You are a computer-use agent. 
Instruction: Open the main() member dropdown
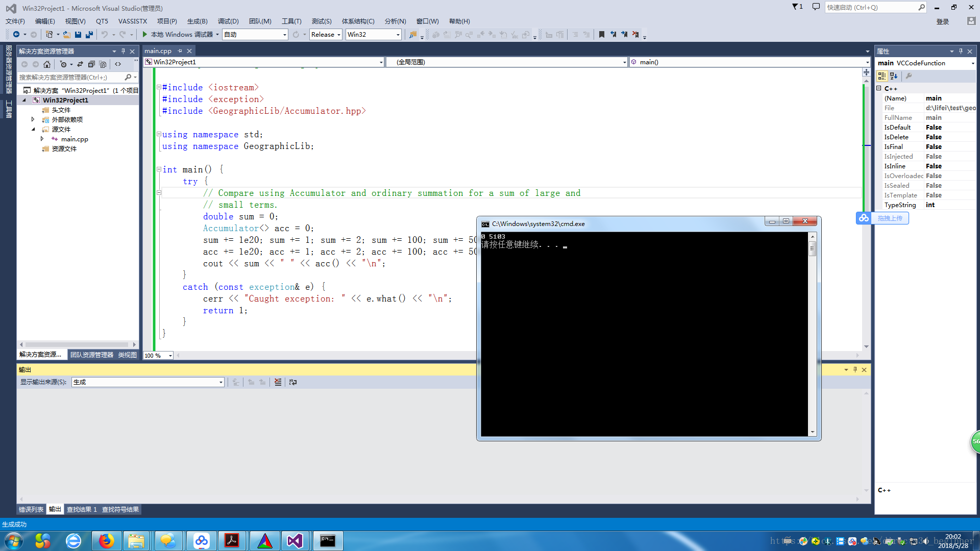click(867, 62)
